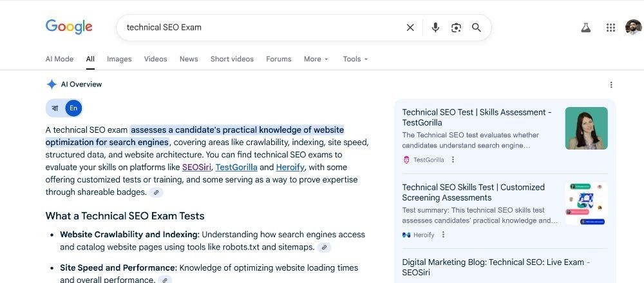Open three-dot menu next to TestGorilla source
644x283 pixels.
(453, 160)
